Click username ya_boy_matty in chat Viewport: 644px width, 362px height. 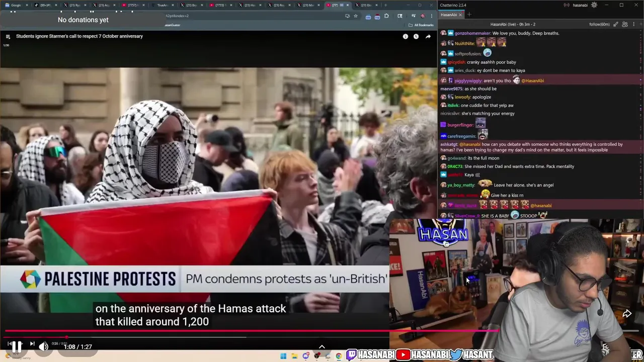(461, 185)
